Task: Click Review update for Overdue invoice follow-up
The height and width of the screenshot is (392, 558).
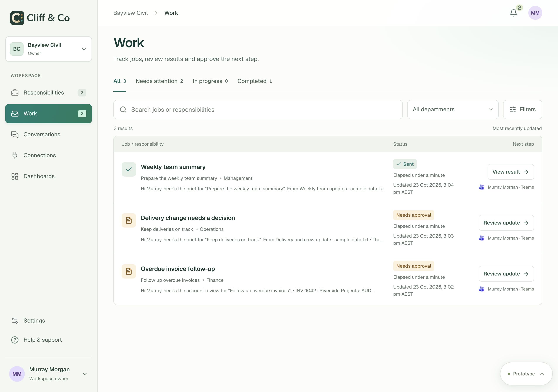Action: pos(506,274)
